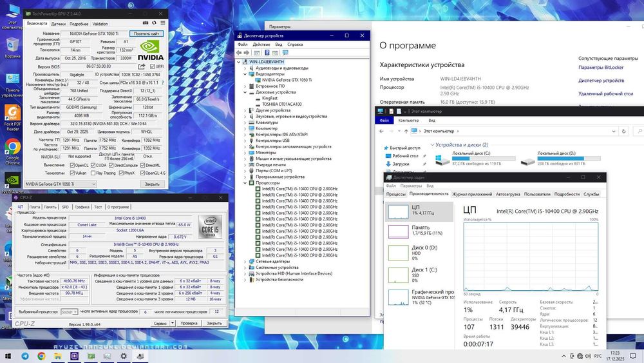Image resolution: width=644 pixels, height=363 pixels.
Task: Collapse the Дисковые устройства tree node
Action: coord(245,92)
